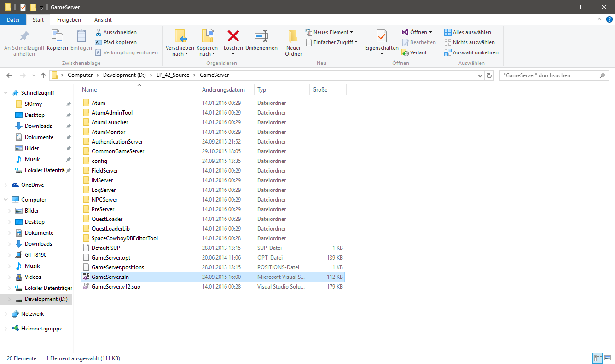Select the NPCServer folder
The width and height of the screenshot is (615, 364).
point(212,199)
